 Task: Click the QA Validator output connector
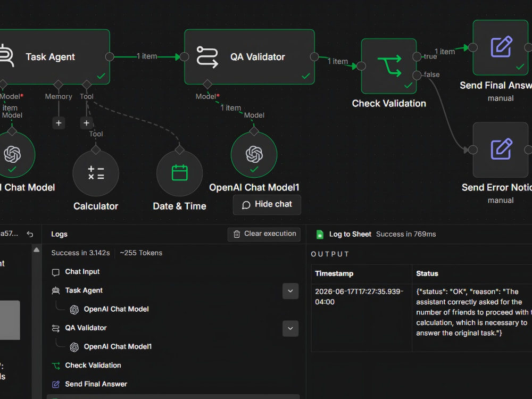[x=314, y=57]
